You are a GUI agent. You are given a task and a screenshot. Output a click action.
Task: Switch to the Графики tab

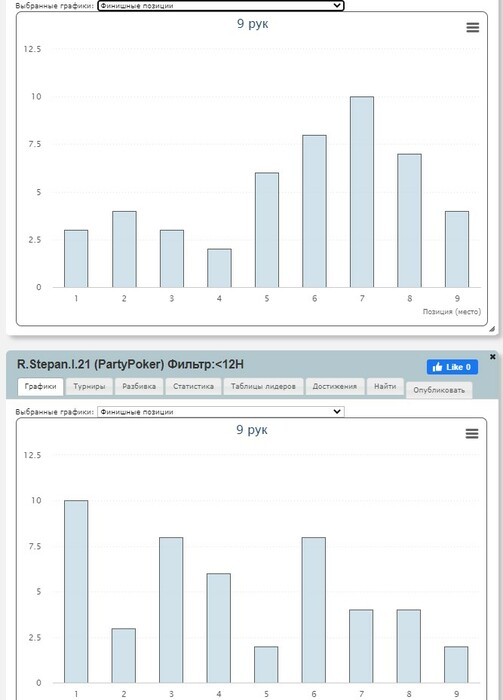(x=41, y=387)
